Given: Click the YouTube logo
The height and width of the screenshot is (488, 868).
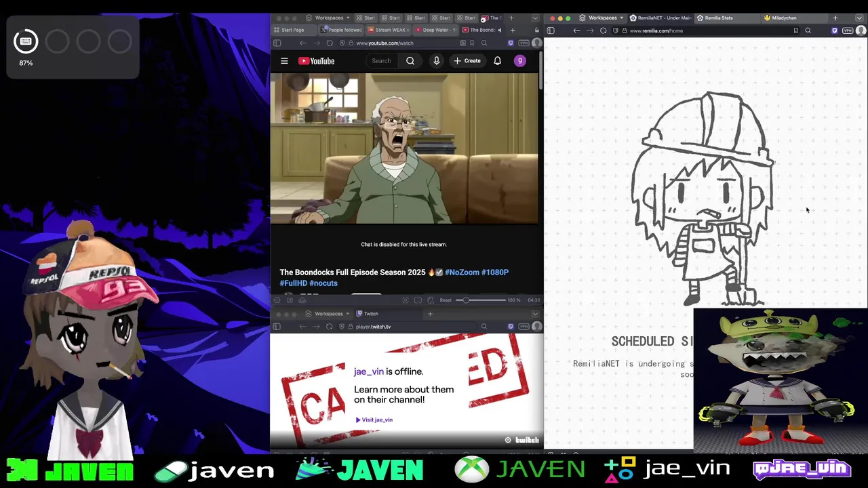Looking at the screenshot, I should pos(316,61).
